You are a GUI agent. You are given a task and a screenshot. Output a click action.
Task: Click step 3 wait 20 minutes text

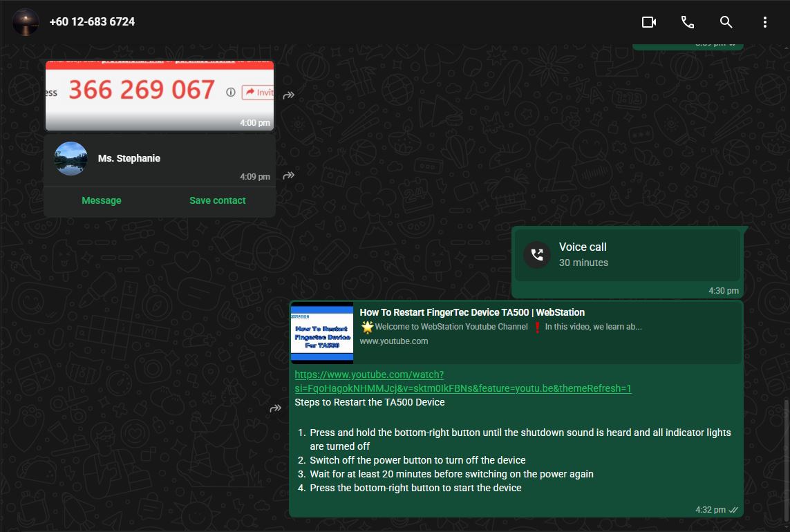pos(451,474)
